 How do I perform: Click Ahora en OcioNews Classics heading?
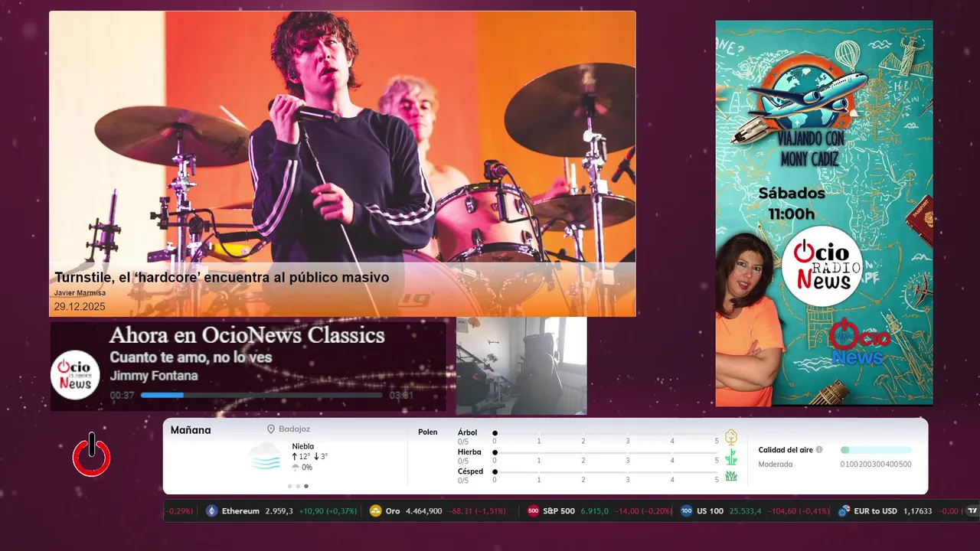[x=247, y=335]
